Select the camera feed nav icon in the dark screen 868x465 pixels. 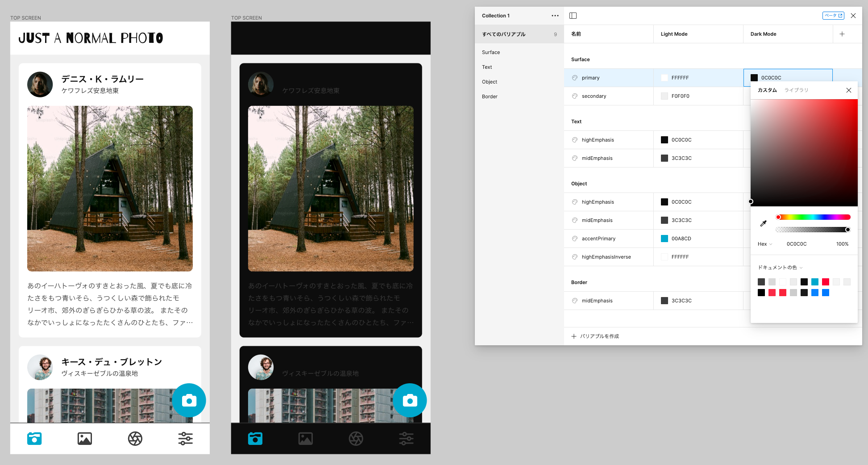click(255, 439)
